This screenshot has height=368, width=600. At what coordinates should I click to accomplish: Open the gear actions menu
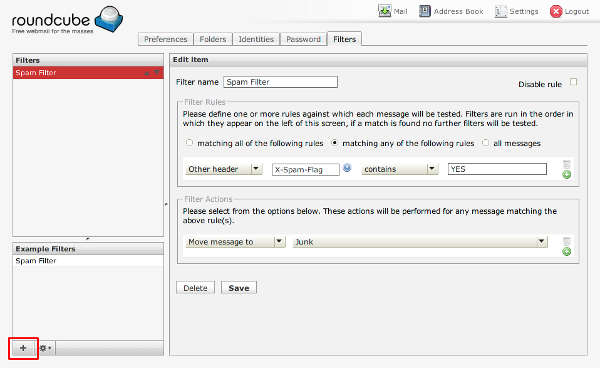(x=46, y=348)
